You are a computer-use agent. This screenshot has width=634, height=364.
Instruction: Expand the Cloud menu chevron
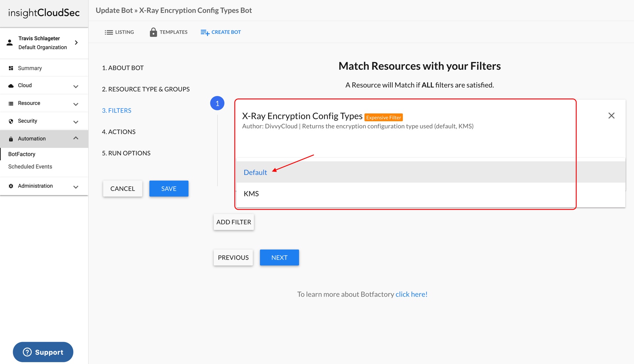pos(76,86)
